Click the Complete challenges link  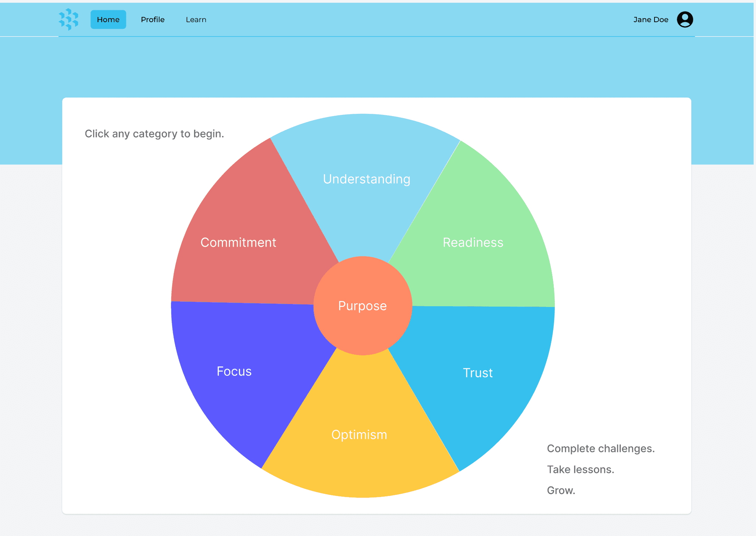point(601,448)
